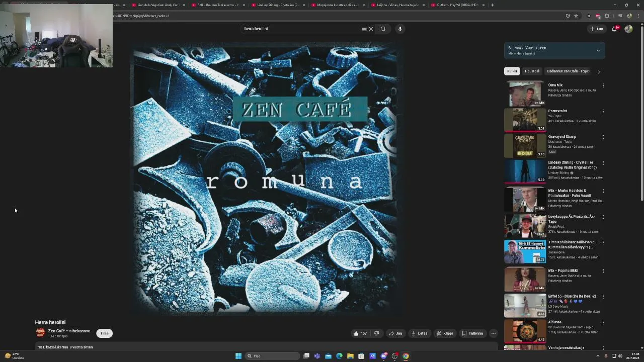Open the Mix – Popmusiikki thumbnail
Screen dimensions: 644x362
point(525,279)
